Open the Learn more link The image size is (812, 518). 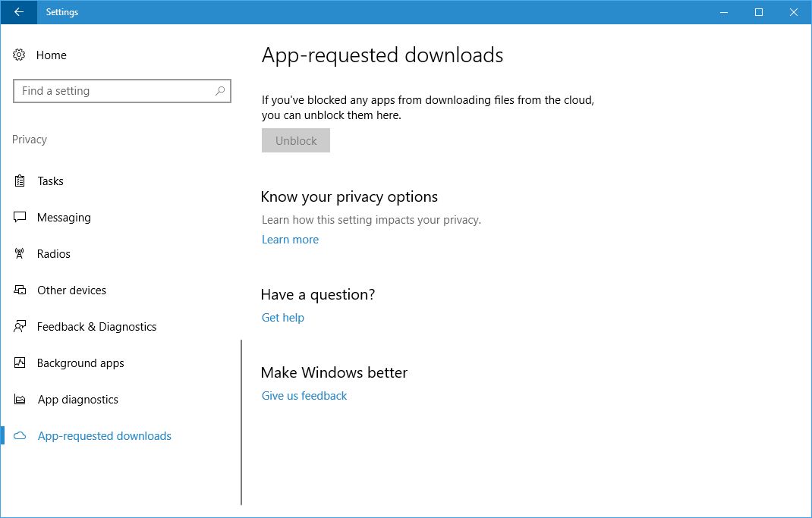(x=290, y=240)
